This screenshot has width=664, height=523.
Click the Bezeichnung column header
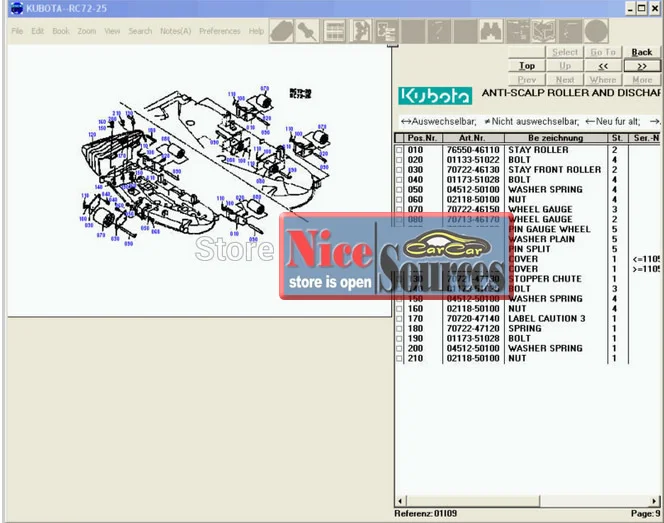[x=555, y=138]
